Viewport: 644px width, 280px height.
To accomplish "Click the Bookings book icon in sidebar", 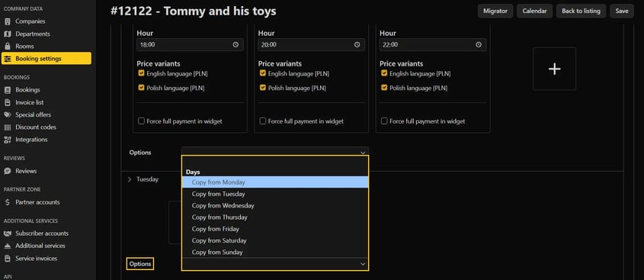I will [x=8, y=89].
